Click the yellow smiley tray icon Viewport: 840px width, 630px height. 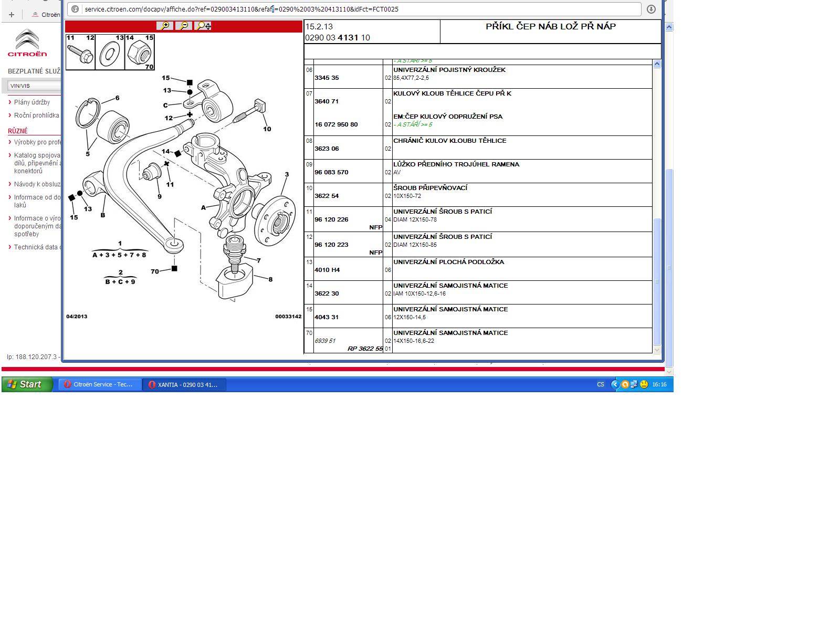tap(644, 384)
